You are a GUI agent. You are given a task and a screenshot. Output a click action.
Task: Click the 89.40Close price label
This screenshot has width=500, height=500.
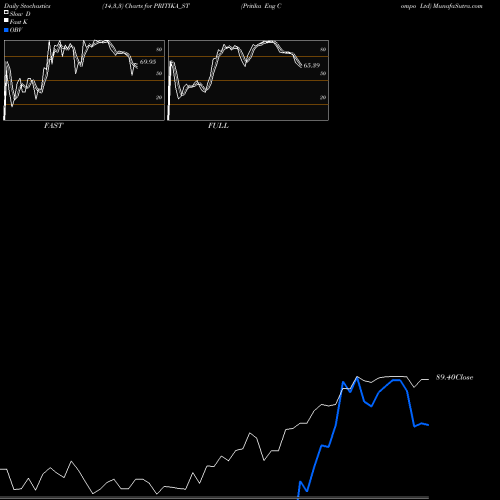tap(455, 377)
